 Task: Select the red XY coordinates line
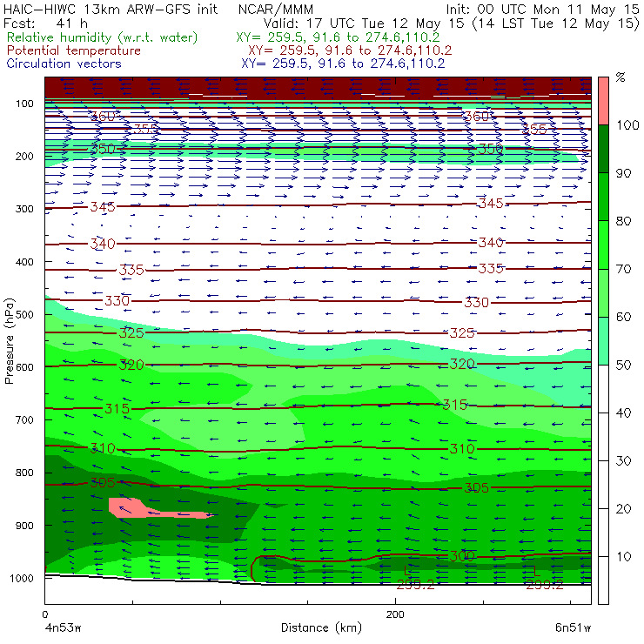coord(350,50)
